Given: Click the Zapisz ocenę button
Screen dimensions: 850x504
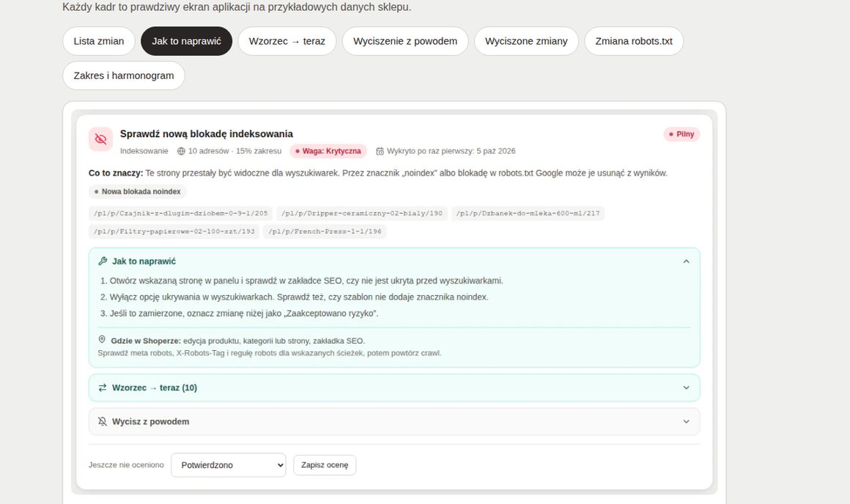Looking at the screenshot, I should [x=325, y=465].
